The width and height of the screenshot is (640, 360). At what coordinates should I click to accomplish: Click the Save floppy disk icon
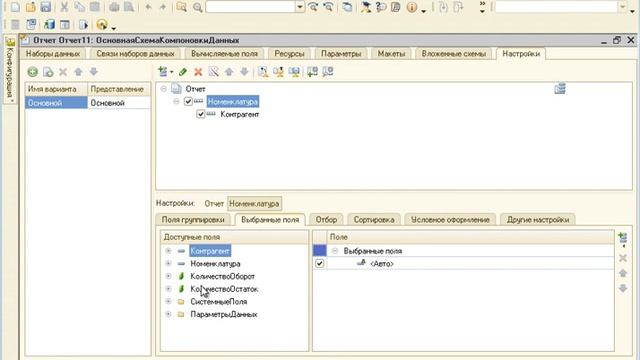coord(45,7)
